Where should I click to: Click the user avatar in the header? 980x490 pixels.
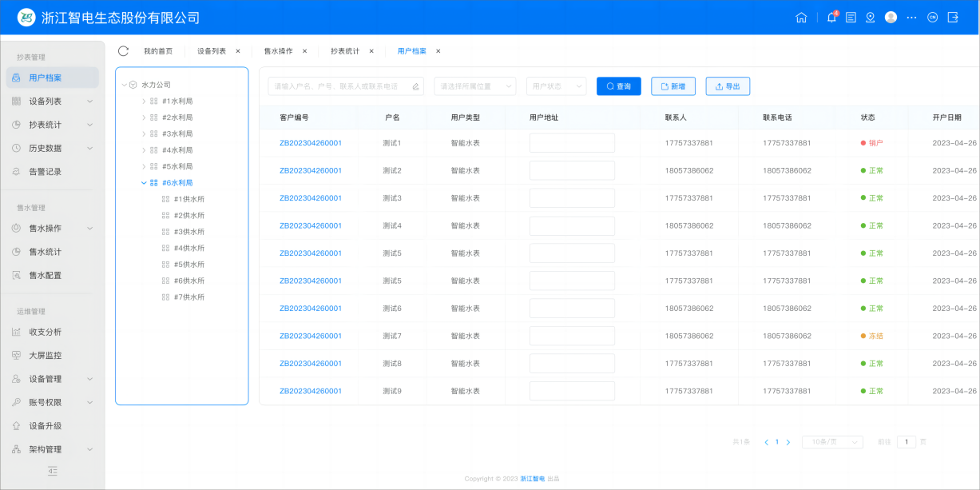(x=891, y=18)
